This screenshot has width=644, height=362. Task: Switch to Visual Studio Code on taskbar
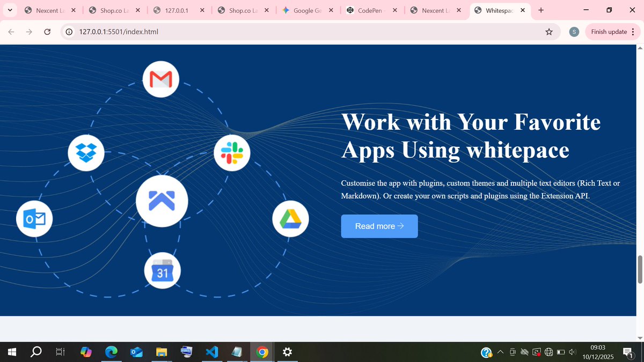coord(212,352)
